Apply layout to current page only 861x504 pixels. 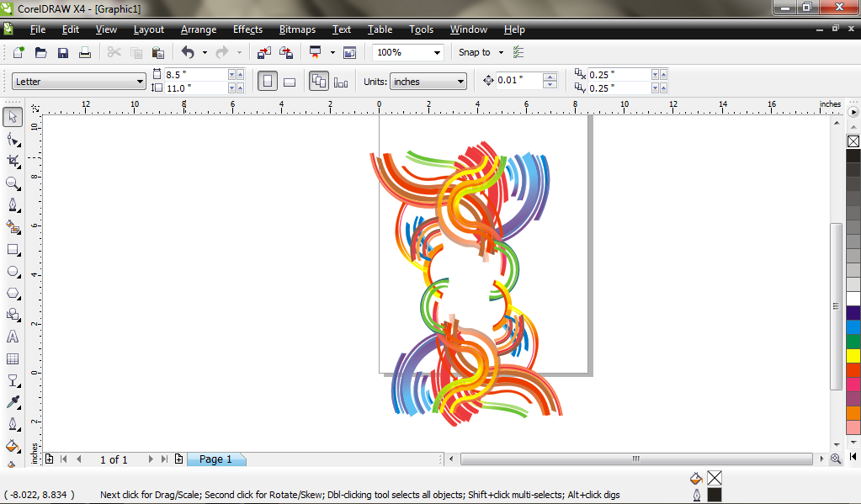pyautogui.click(x=341, y=82)
